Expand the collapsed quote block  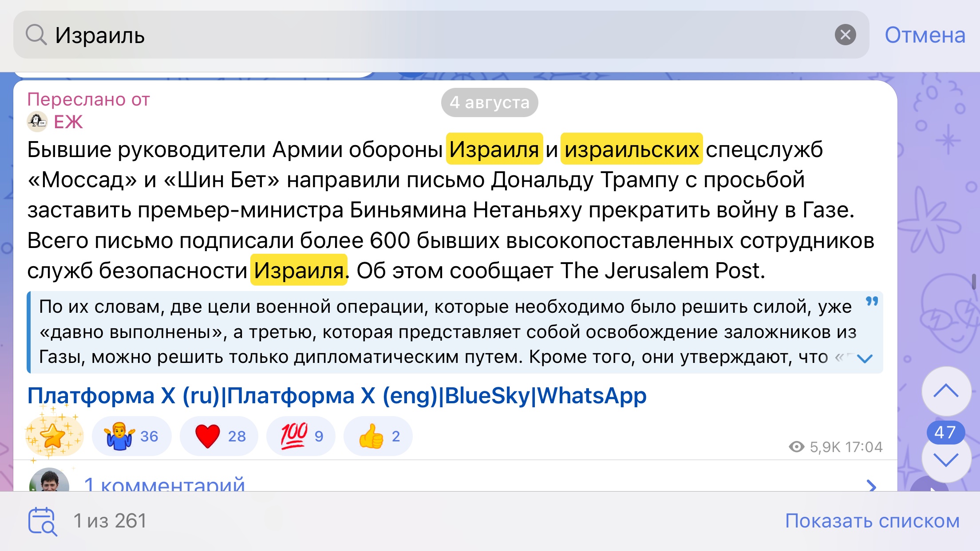pyautogui.click(x=865, y=358)
